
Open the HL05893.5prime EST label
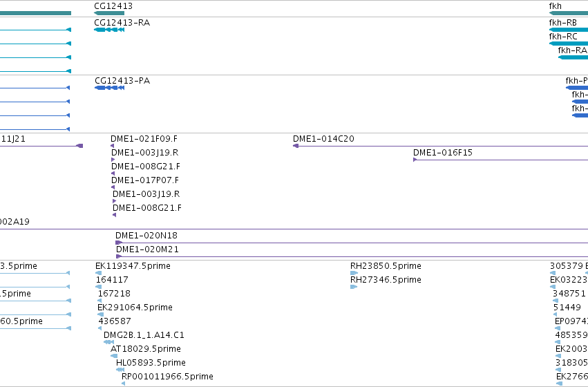coord(151,363)
